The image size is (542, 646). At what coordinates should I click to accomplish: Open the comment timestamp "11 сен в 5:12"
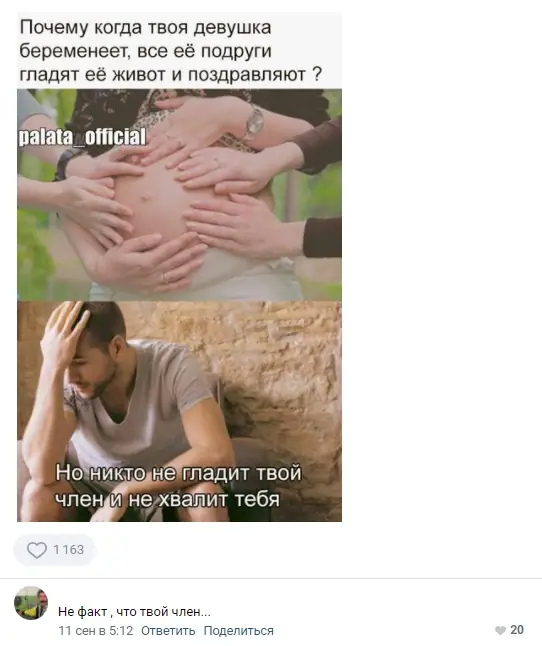tap(96, 630)
